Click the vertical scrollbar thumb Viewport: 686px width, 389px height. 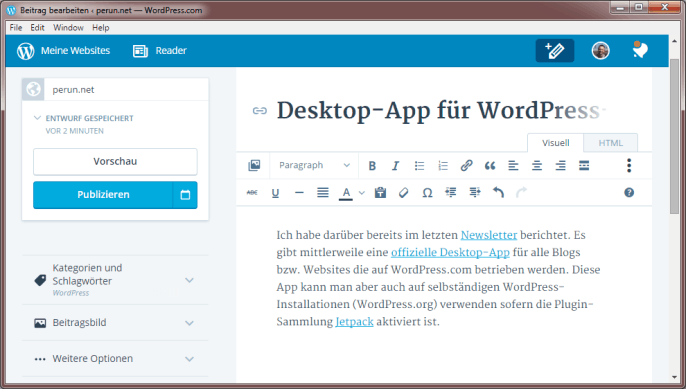click(x=674, y=136)
